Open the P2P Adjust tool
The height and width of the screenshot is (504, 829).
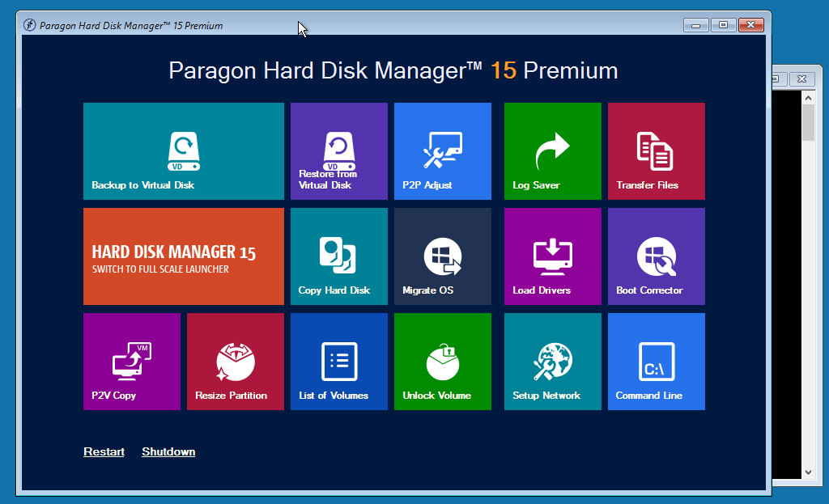point(443,151)
